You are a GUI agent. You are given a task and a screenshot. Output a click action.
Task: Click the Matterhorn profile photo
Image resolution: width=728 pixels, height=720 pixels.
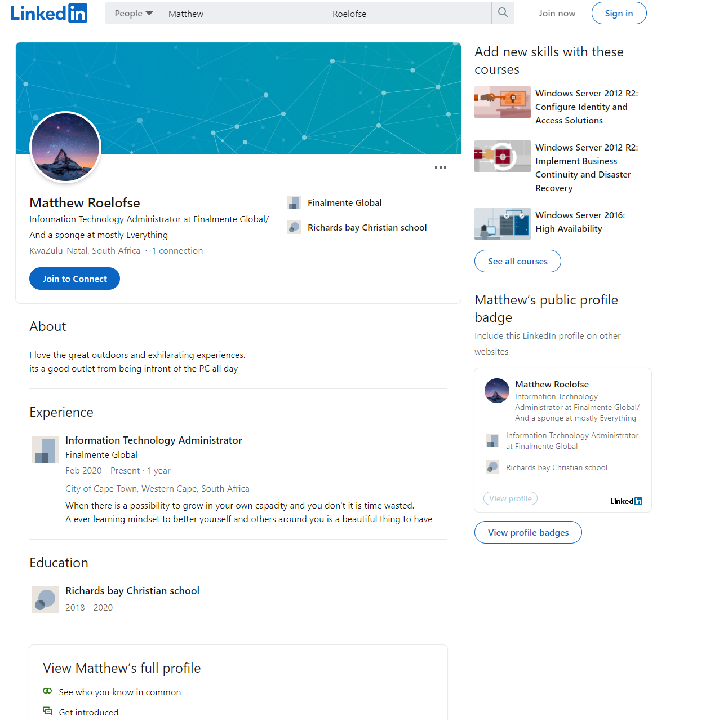[x=65, y=148]
